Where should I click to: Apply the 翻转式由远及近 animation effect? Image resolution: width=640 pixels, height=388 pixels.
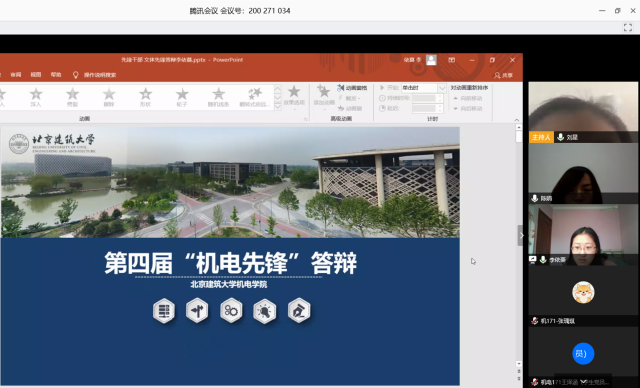click(255, 98)
